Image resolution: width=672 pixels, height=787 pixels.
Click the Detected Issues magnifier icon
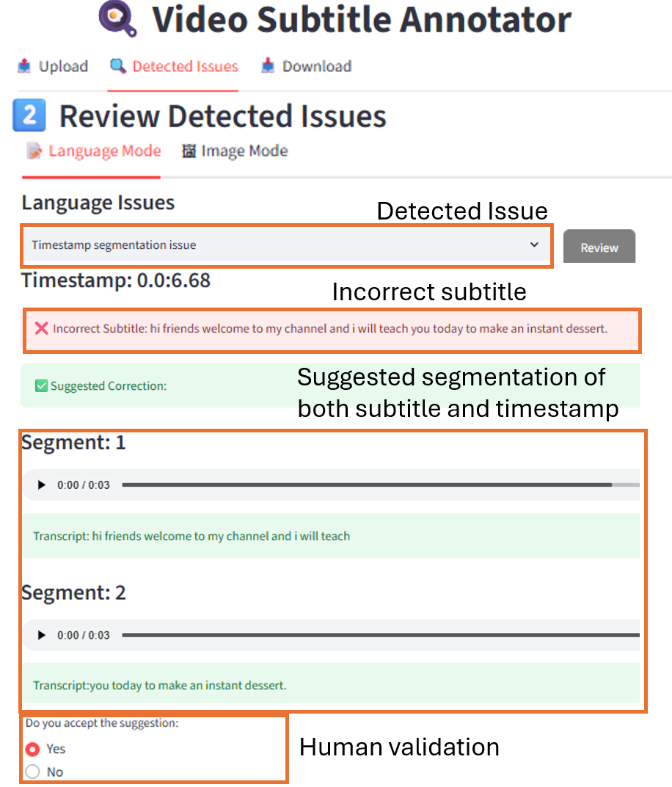click(117, 66)
